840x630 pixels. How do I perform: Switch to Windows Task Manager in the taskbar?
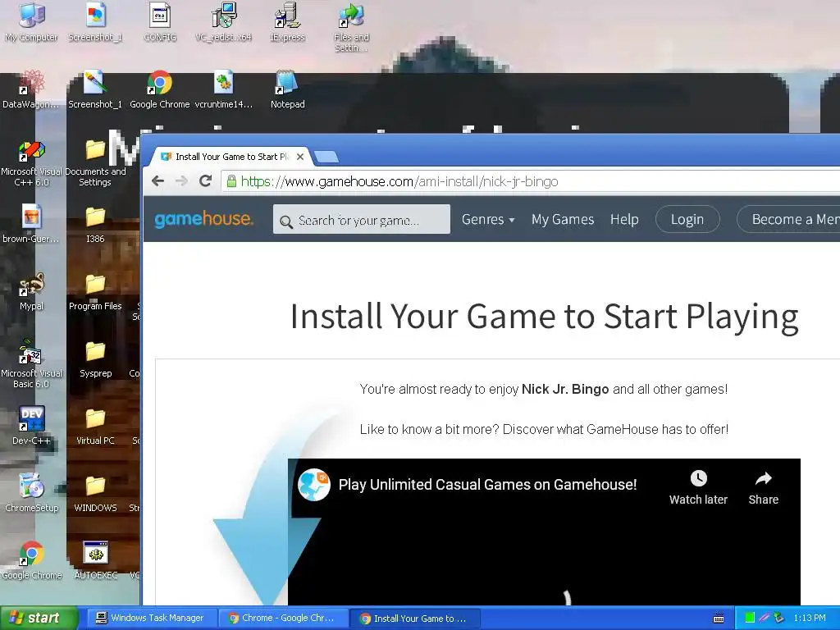(150, 618)
